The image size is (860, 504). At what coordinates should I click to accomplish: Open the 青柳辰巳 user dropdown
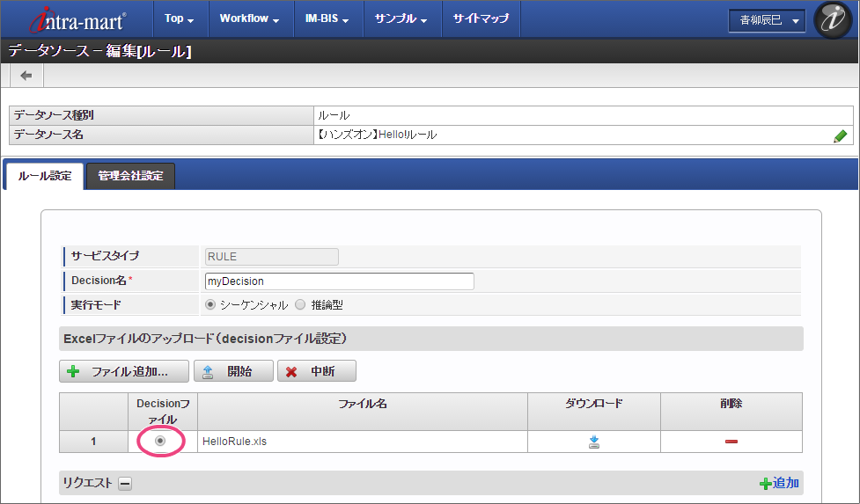(767, 21)
